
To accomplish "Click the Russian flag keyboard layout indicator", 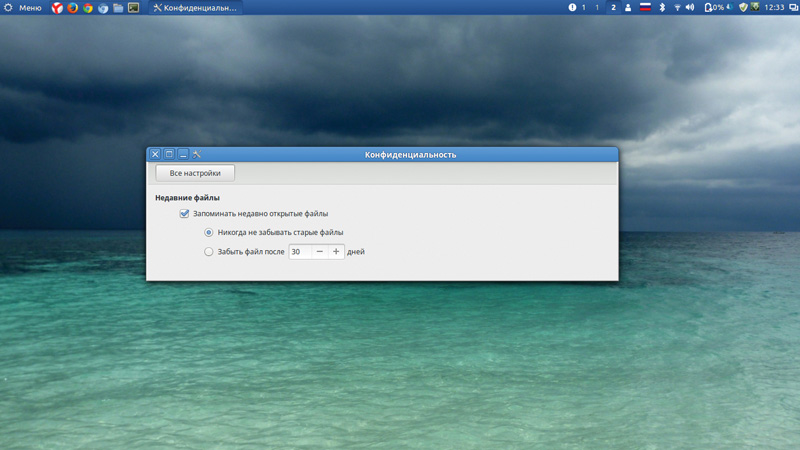I will coord(645,8).
